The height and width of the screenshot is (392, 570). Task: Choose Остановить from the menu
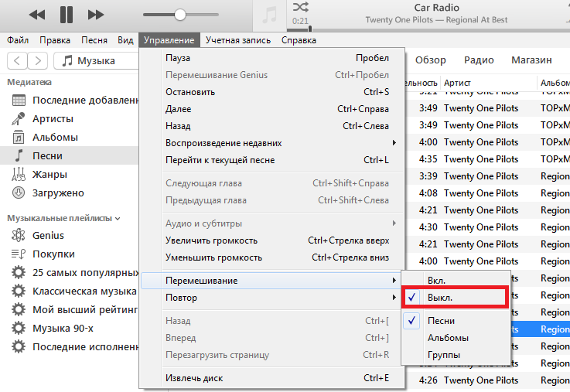click(x=272, y=92)
